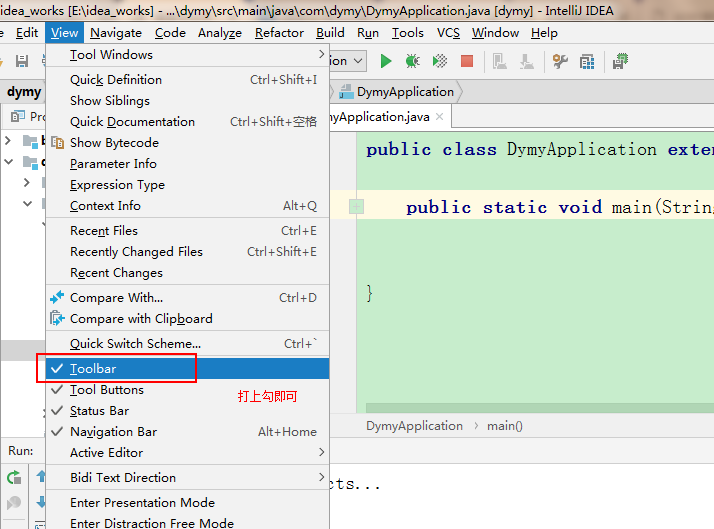714x529 pixels.
Task: Toggle the Toolbar checkmark option
Action: pyautogui.click(x=188, y=368)
